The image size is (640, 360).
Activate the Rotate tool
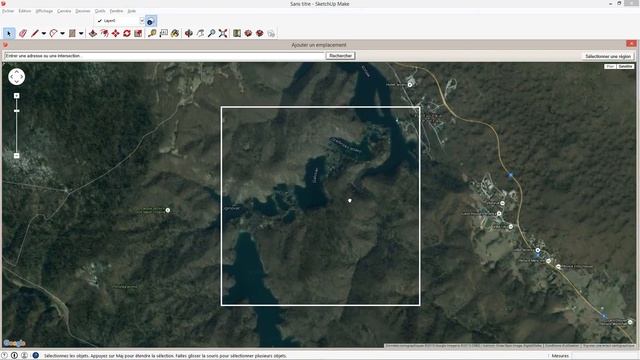[127, 33]
